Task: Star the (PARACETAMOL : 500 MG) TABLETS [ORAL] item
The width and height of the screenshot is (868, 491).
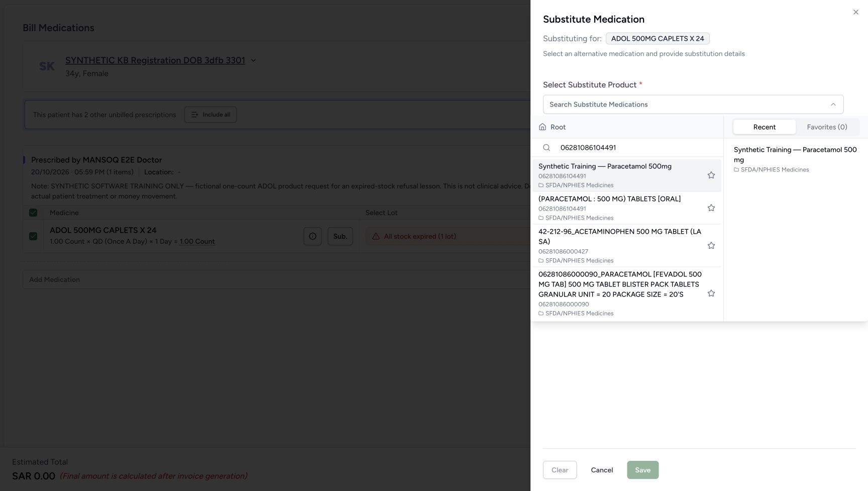Action: 711,208
